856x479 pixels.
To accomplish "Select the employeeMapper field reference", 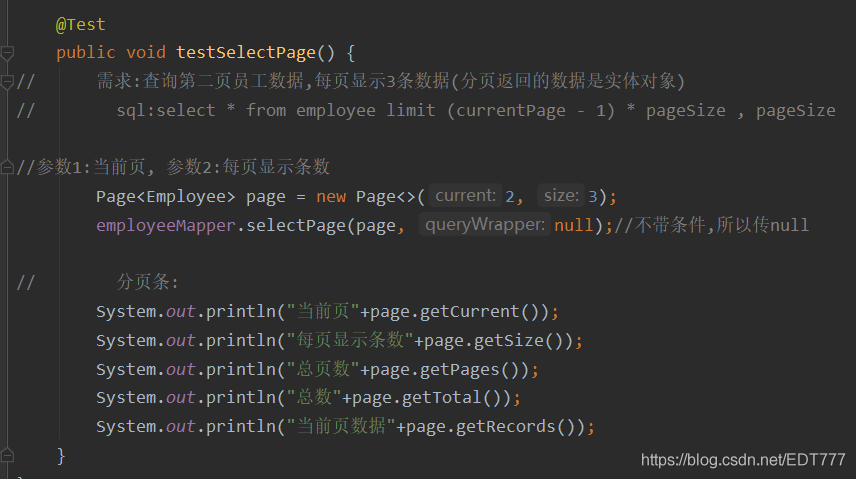I will point(165,225).
